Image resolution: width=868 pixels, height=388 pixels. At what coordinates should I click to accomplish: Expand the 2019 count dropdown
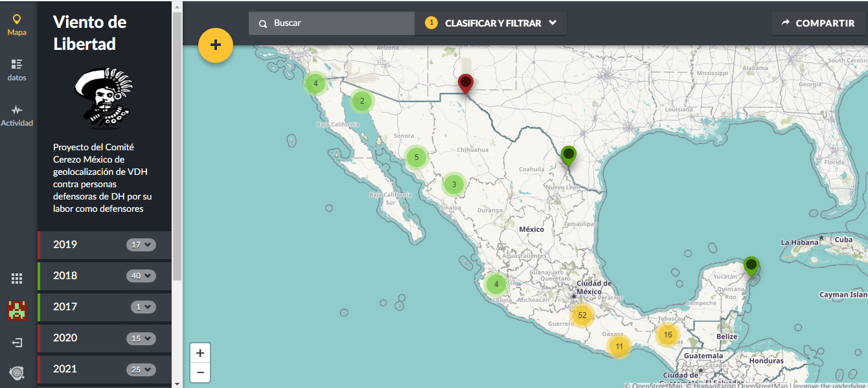point(141,245)
